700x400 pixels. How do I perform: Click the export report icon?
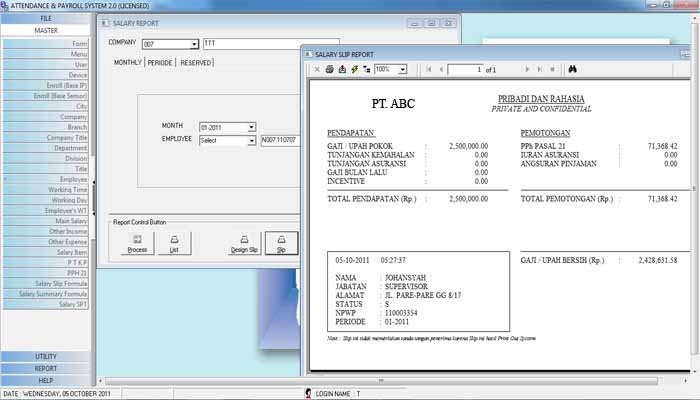click(342, 69)
